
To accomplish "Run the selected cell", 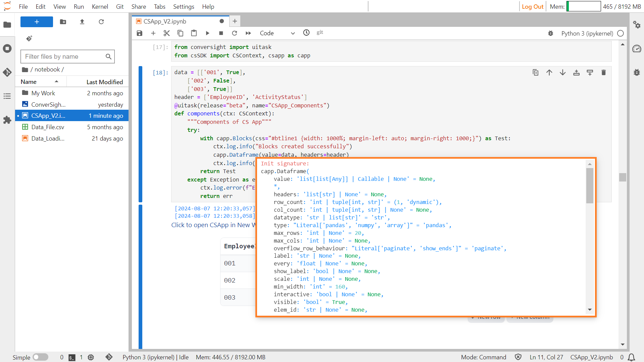I will coord(208,33).
